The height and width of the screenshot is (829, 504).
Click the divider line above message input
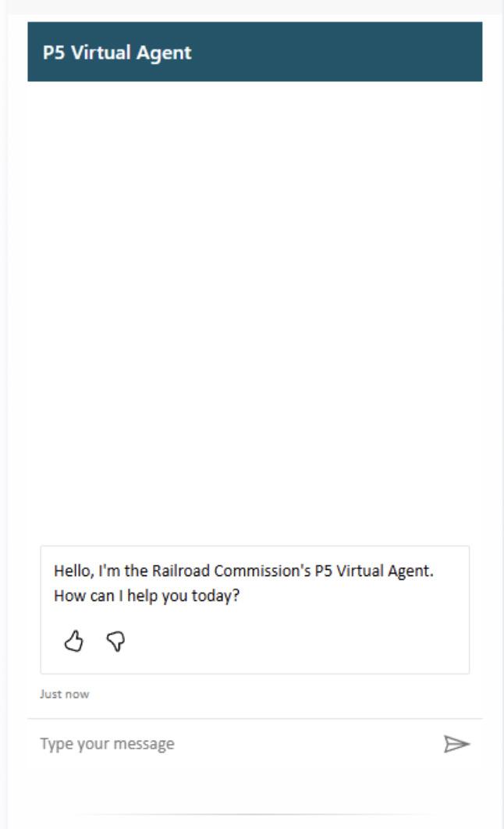click(254, 718)
